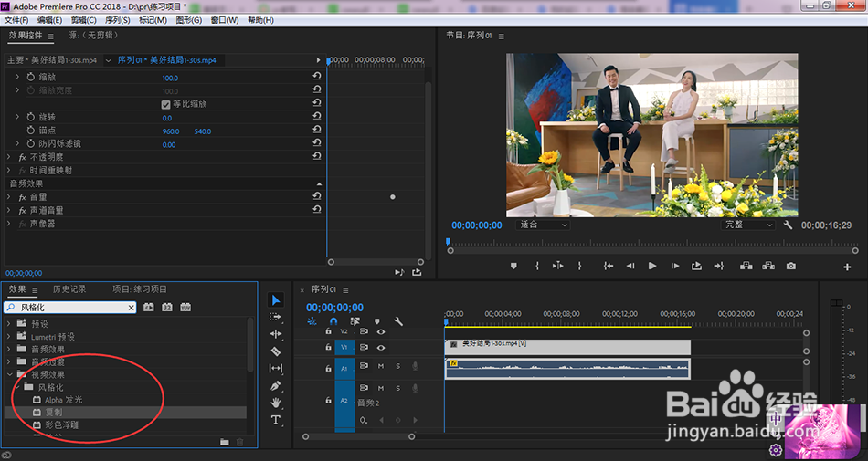Go to In point in program monitor
Screen dimensions: 868x461
coord(608,266)
